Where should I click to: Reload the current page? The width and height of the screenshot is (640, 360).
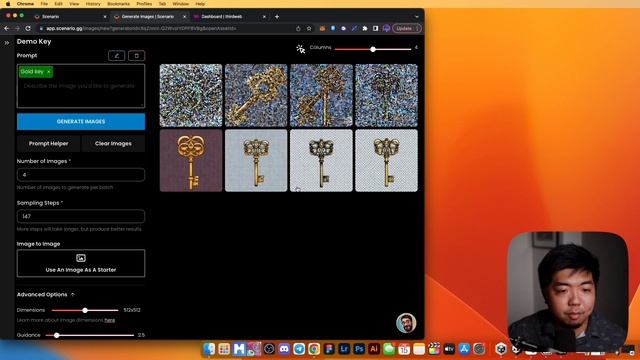(28, 29)
